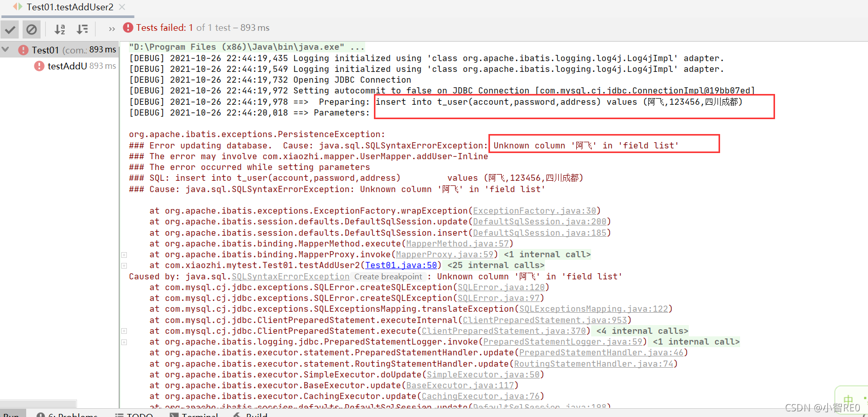The height and width of the screenshot is (417, 868).
Task: Click the "UserMapper.addUser-Inline" error line
Action: click(309, 157)
